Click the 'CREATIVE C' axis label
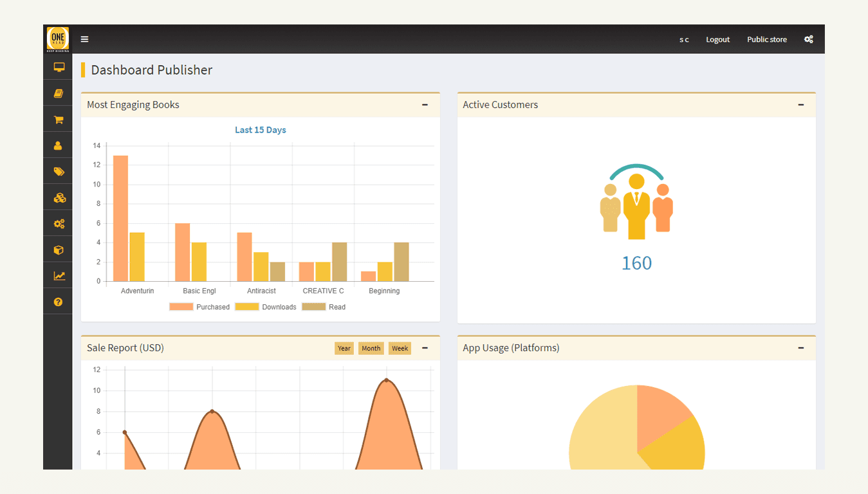 [323, 291]
